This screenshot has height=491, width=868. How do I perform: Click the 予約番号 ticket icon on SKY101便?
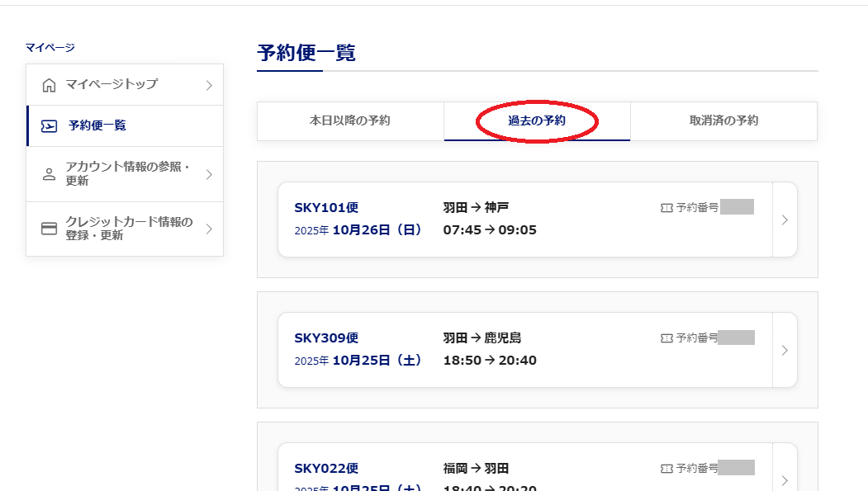(x=666, y=208)
